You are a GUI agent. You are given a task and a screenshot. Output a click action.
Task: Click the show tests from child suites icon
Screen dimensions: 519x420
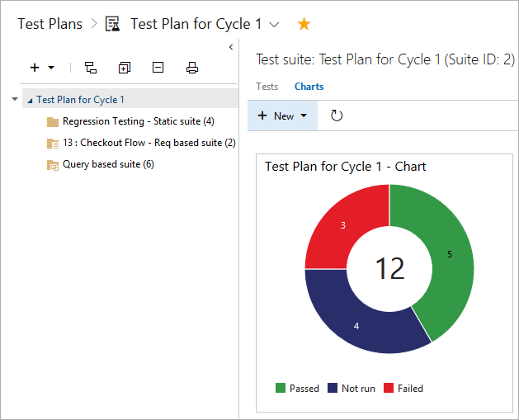click(91, 68)
